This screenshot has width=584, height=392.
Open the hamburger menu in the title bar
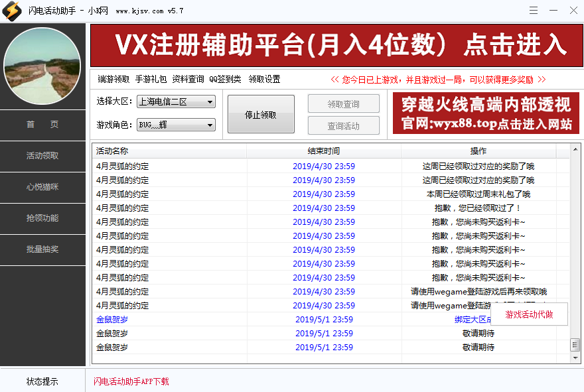click(x=534, y=10)
